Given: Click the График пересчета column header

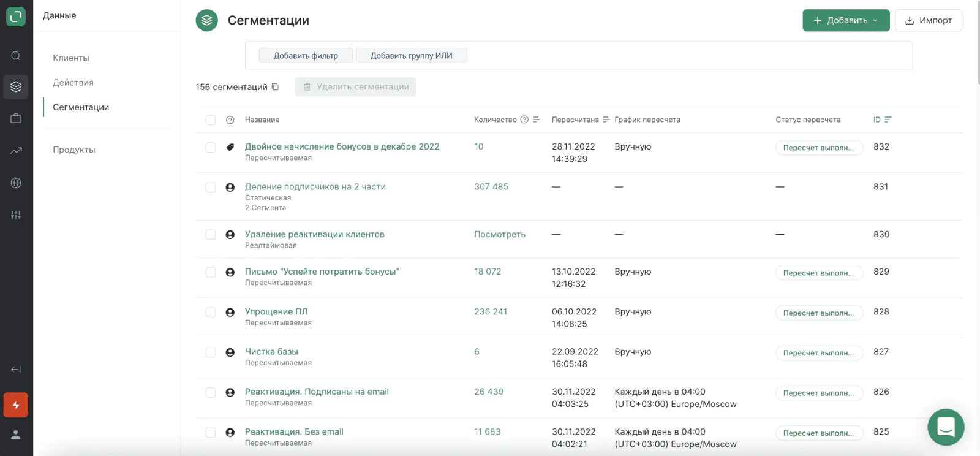Looking at the screenshot, I should click(647, 120).
